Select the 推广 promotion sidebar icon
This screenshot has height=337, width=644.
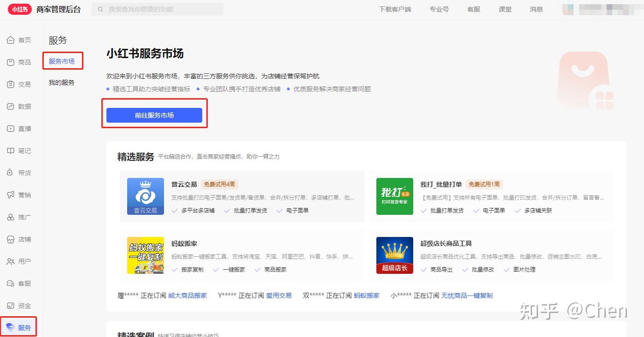point(18,217)
